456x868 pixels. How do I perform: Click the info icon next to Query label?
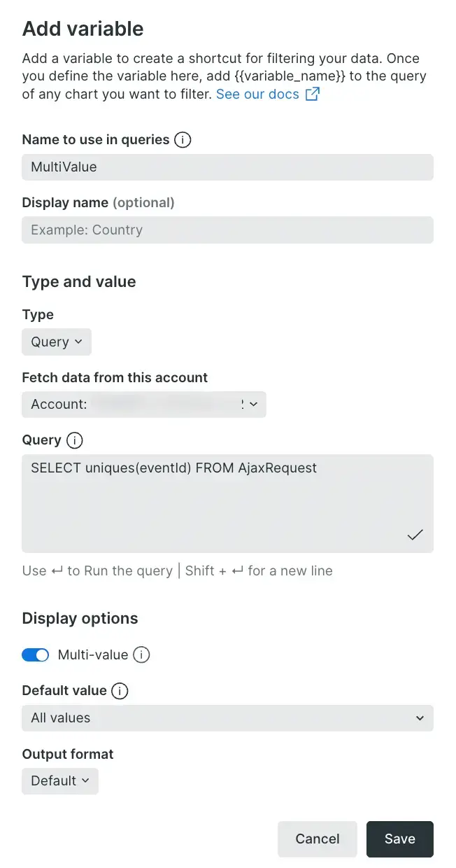(74, 440)
